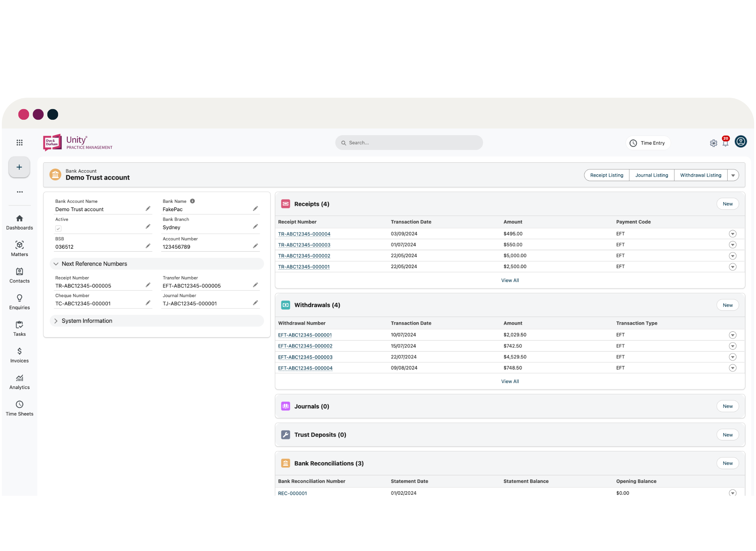Open the notifications bell icon

click(x=725, y=143)
